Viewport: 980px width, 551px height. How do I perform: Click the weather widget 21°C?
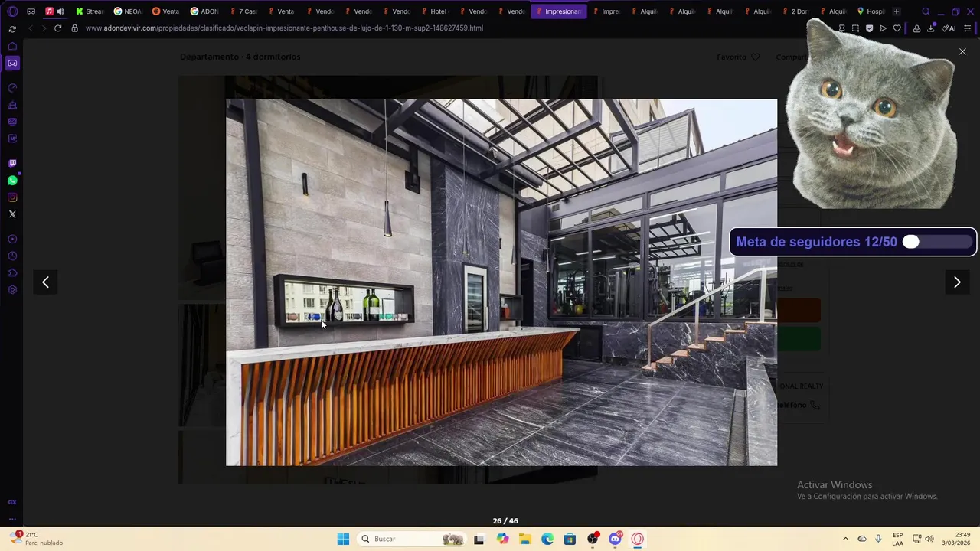(x=37, y=539)
